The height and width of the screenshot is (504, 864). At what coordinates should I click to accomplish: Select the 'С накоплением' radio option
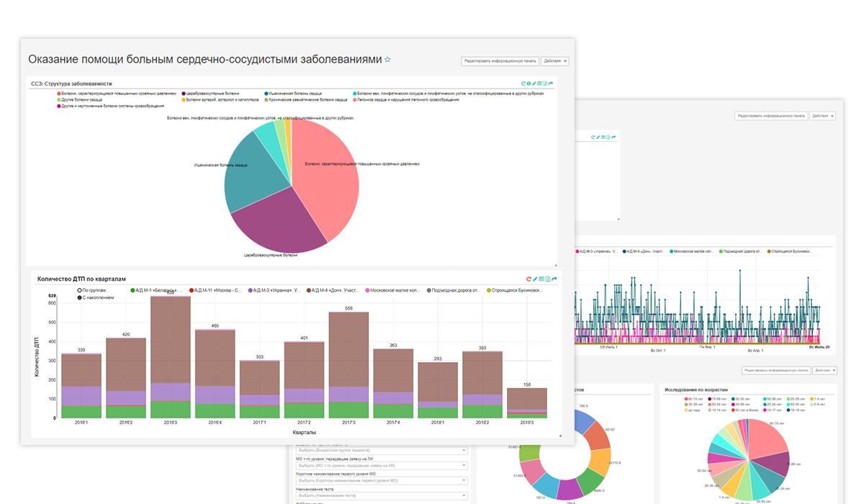[79, 297]
